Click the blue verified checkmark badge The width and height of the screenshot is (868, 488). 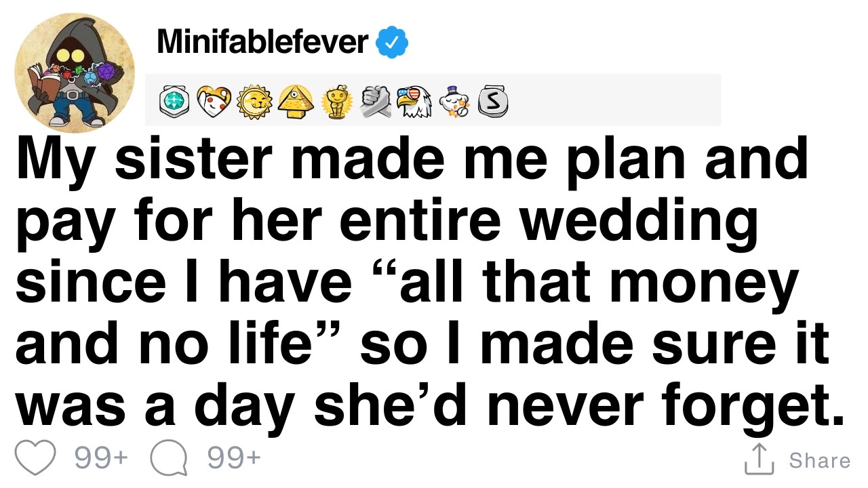pos(392,43)
